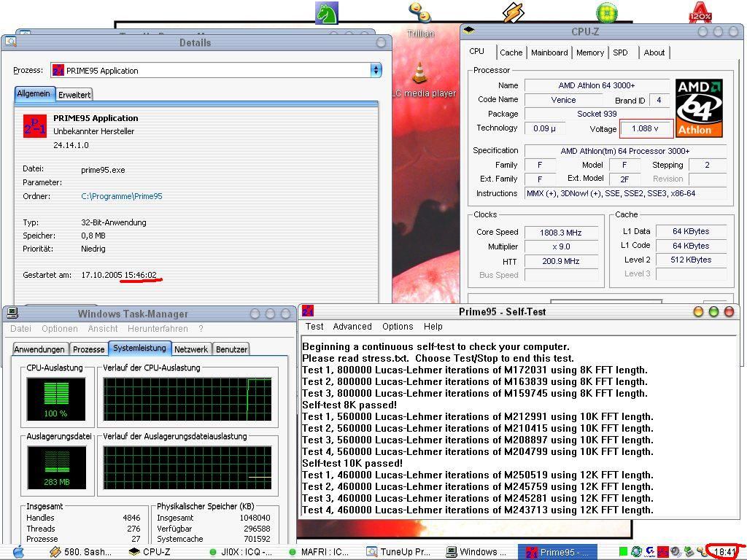Open the JI0X : ICQ taskbar window
The width and height of the screenshot is (747, 560).
click(241, 552)
